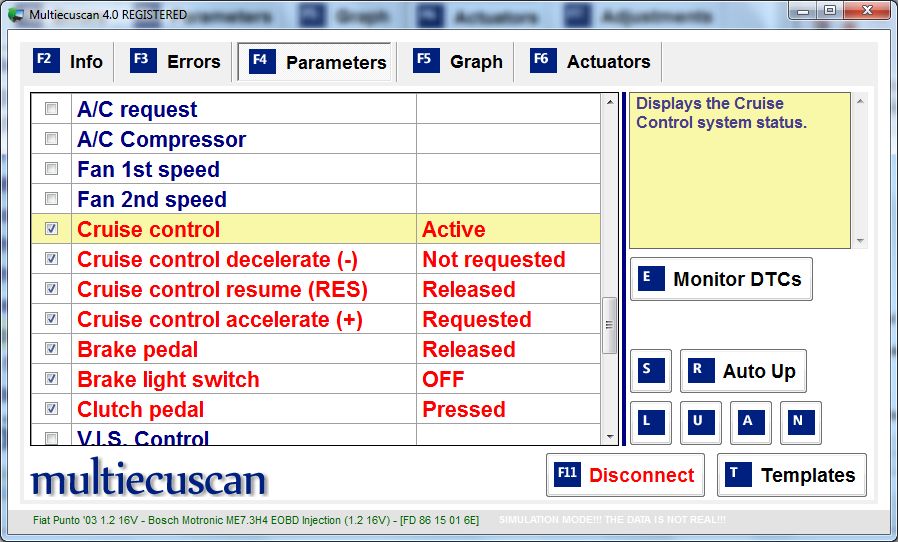The width and height of the screenshot is (898, 542).
Task: Click the N key button
Action: [x=801, y=423]
